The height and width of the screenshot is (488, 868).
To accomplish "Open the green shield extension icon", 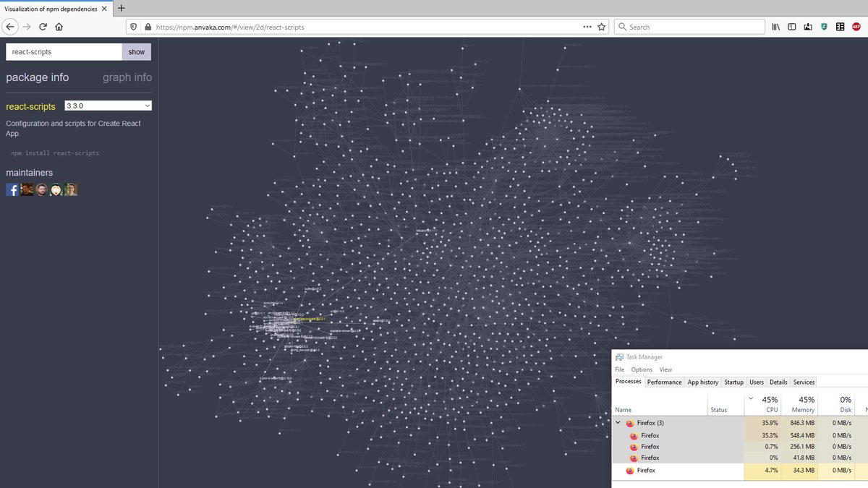I will pyautogui.click(x=824, y=27).
